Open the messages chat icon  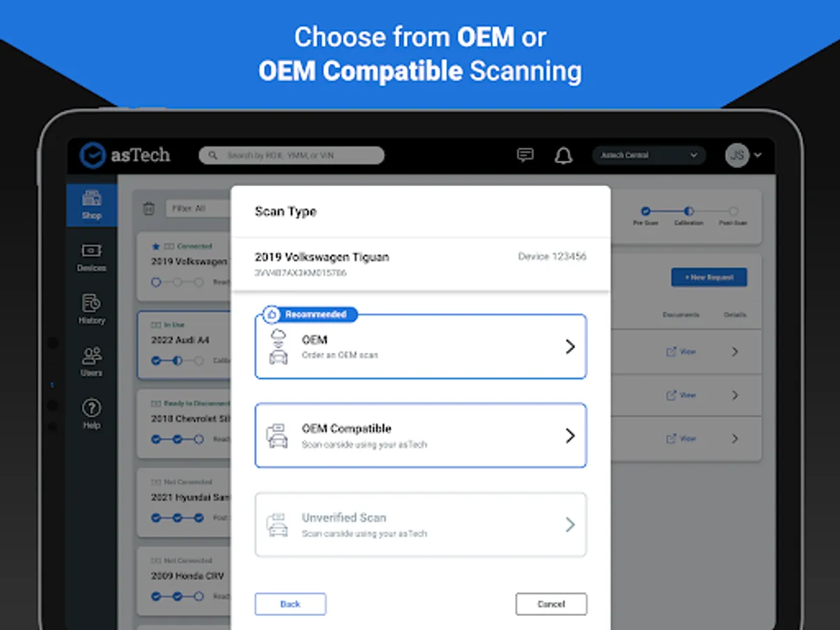525,155
